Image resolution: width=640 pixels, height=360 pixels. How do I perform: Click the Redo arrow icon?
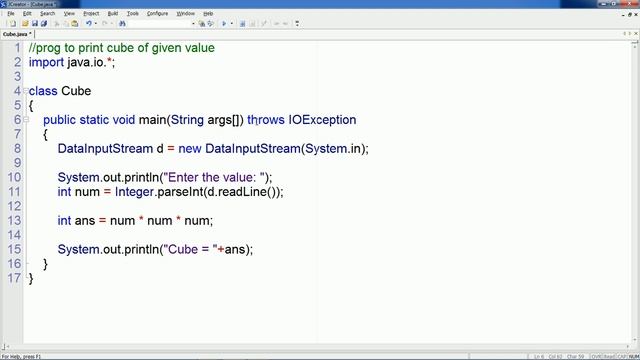click(104, 24)
